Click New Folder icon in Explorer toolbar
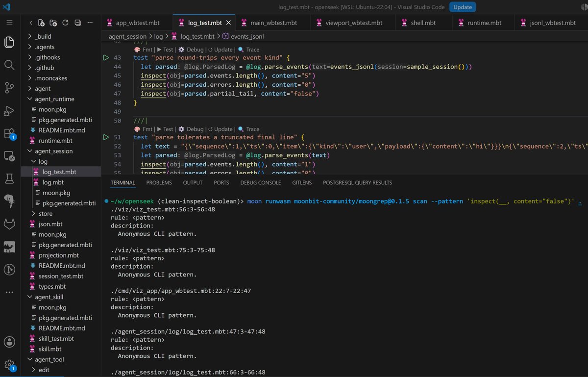The height and width of the screenshot is (377, 588). click(53, 23)
